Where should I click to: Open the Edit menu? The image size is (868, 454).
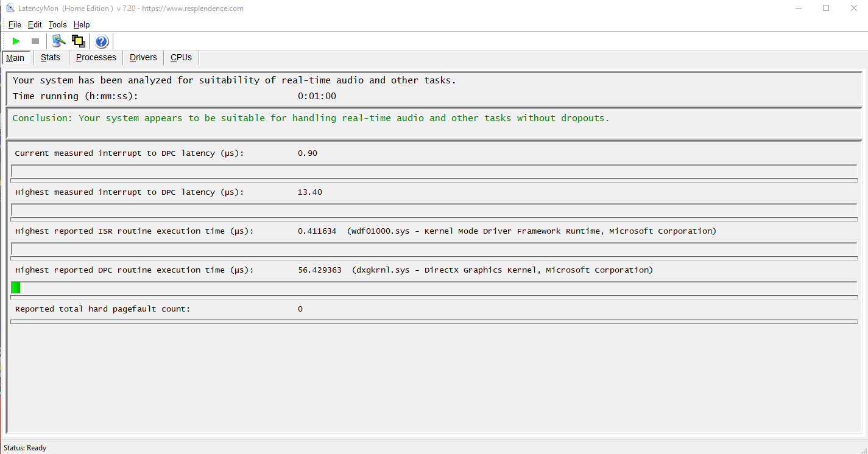(35, 25)
